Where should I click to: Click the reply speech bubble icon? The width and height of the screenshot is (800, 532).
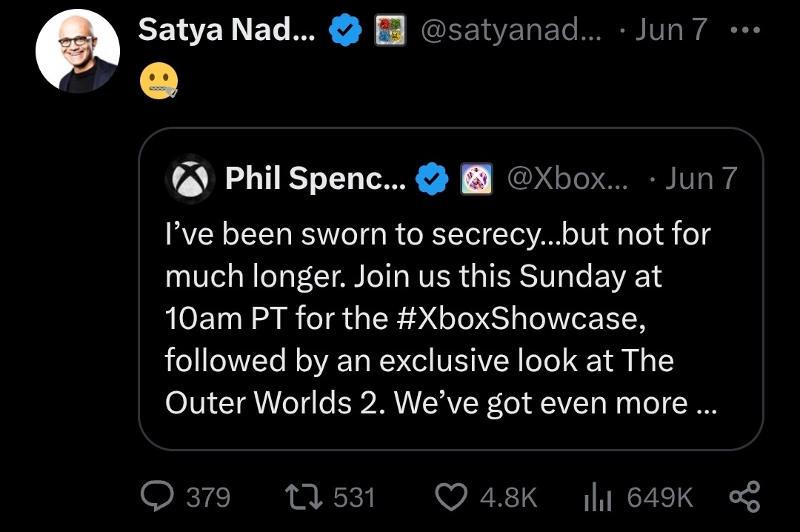(x=157, y=496)
